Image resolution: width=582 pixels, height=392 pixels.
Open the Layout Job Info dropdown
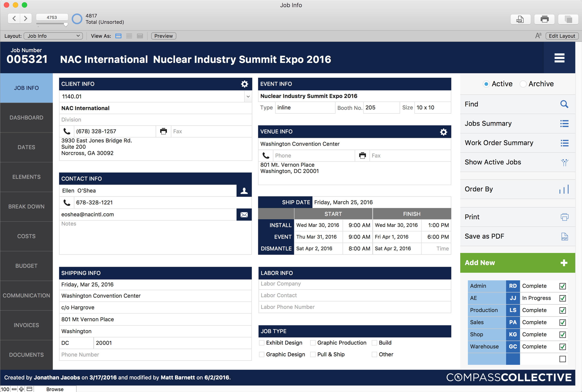pos(53,36)
